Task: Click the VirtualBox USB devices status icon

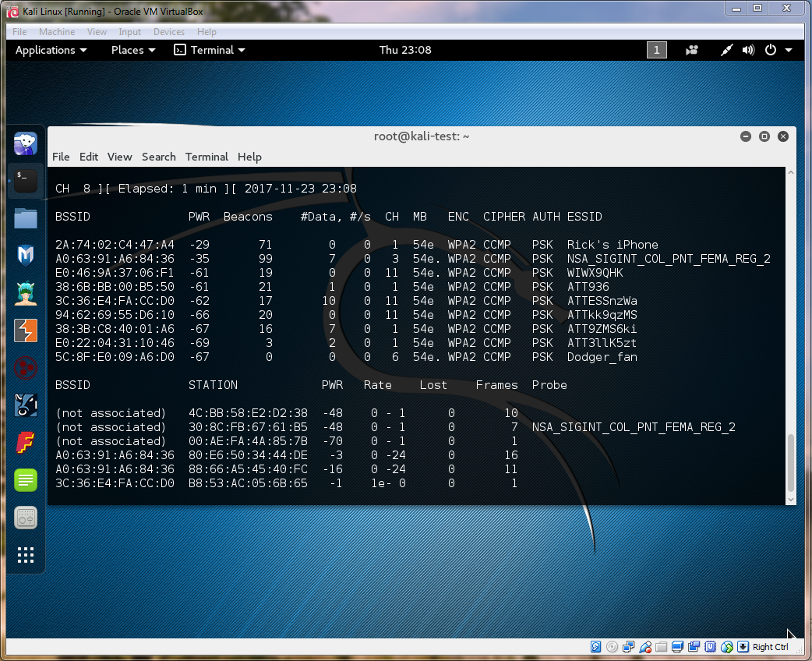Action: coord(645,647)
